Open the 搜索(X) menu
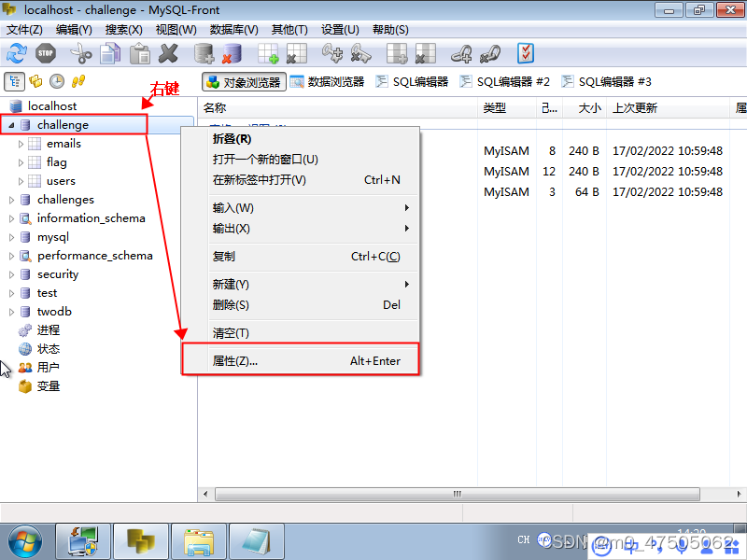 123,30
